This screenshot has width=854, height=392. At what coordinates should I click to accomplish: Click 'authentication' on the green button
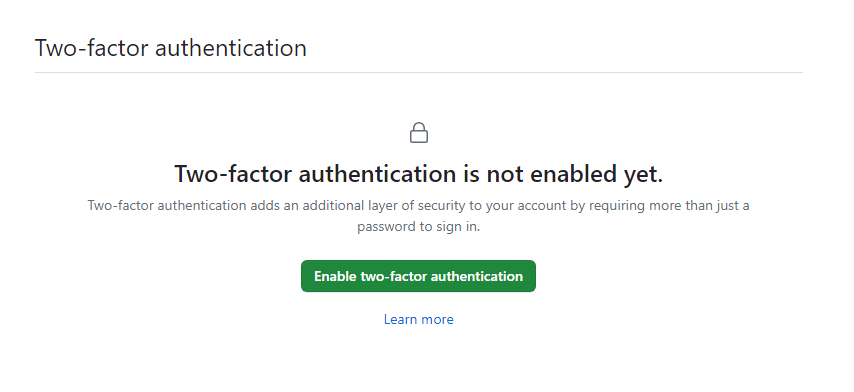click(x=475, y=276)
